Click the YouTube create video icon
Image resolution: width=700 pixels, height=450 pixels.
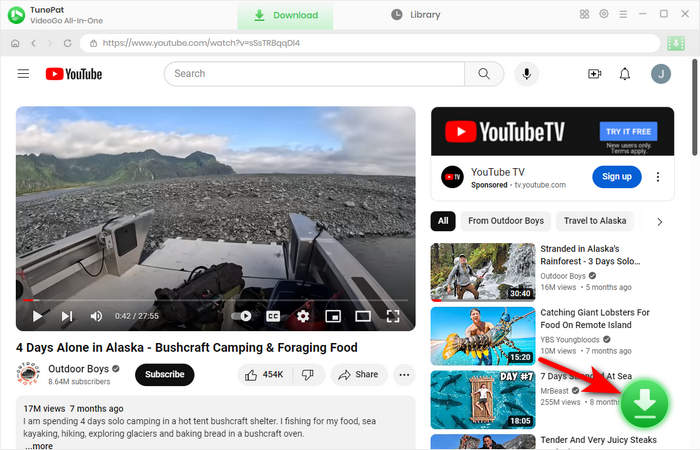pyautogui.click(x=595, y=74)
